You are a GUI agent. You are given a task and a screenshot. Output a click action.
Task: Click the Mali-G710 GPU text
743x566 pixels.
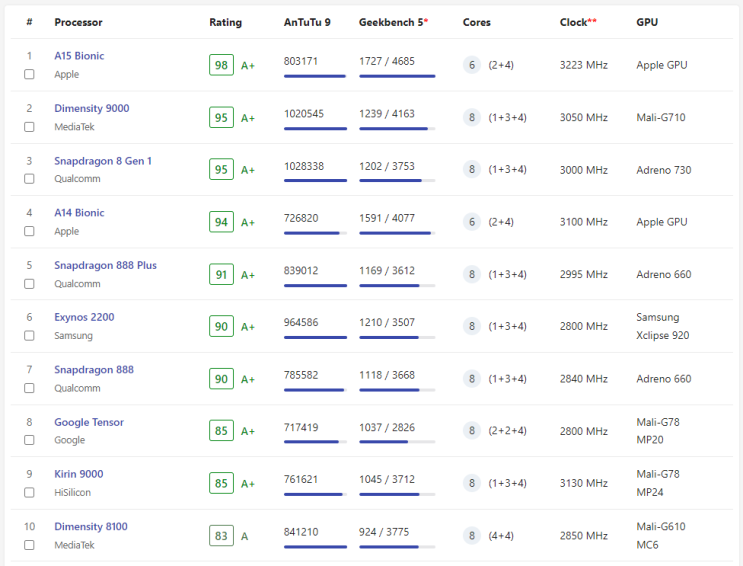point(661,118)
